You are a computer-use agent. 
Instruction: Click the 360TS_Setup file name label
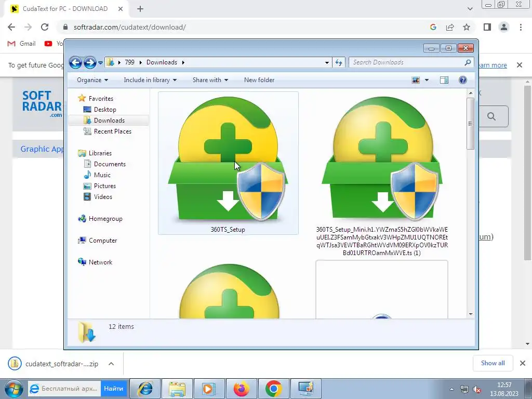click(228, 230)
